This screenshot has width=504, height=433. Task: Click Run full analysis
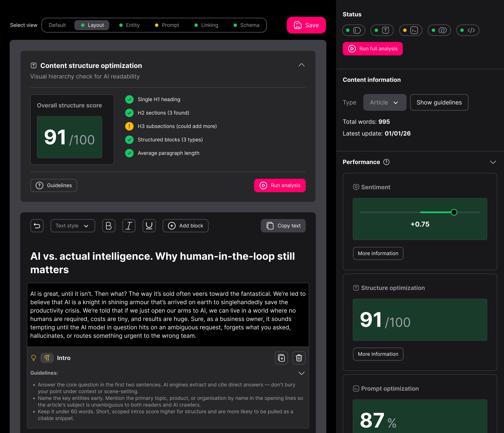pyautogui.click(x=373, y=49)
